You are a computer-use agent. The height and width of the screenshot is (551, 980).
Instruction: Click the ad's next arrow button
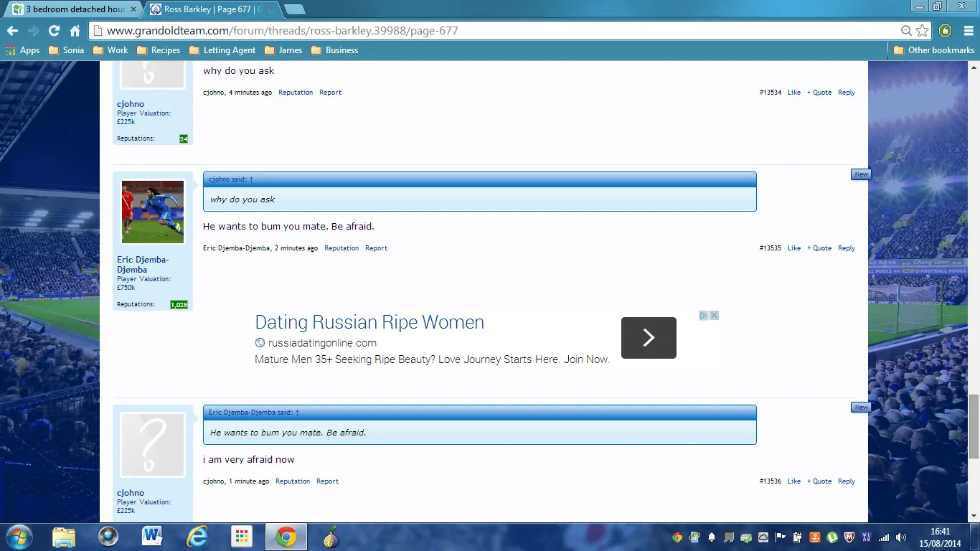(649, 338)
